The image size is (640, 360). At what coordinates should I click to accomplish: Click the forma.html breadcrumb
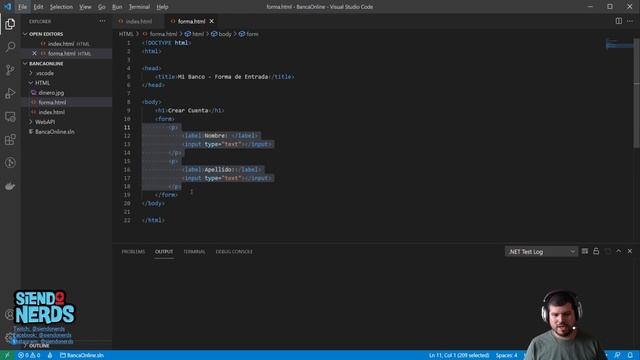[160, 34]
